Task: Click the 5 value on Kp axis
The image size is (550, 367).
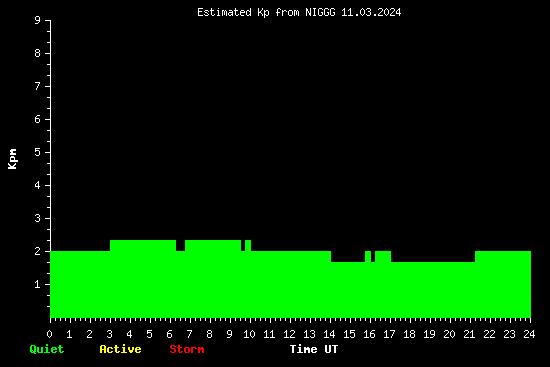Action: 38,152
